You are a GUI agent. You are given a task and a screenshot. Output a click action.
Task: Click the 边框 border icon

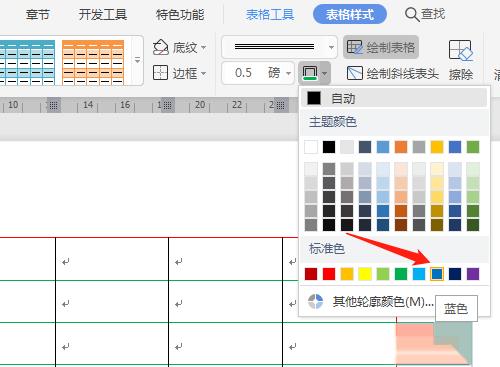pos(160,73)
